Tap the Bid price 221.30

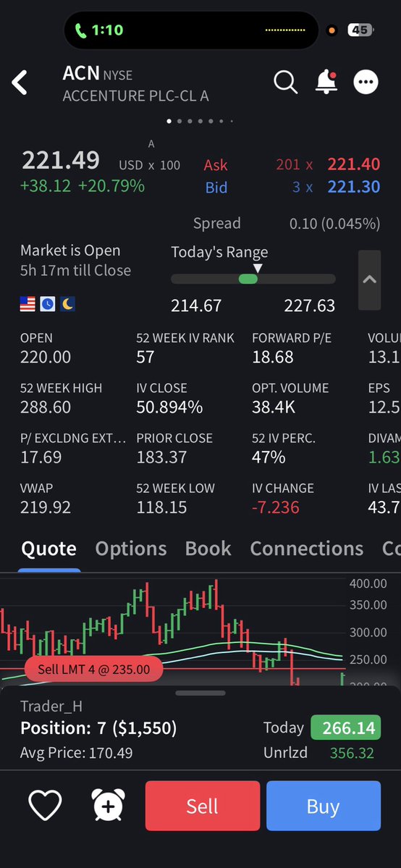coord(353,187)
